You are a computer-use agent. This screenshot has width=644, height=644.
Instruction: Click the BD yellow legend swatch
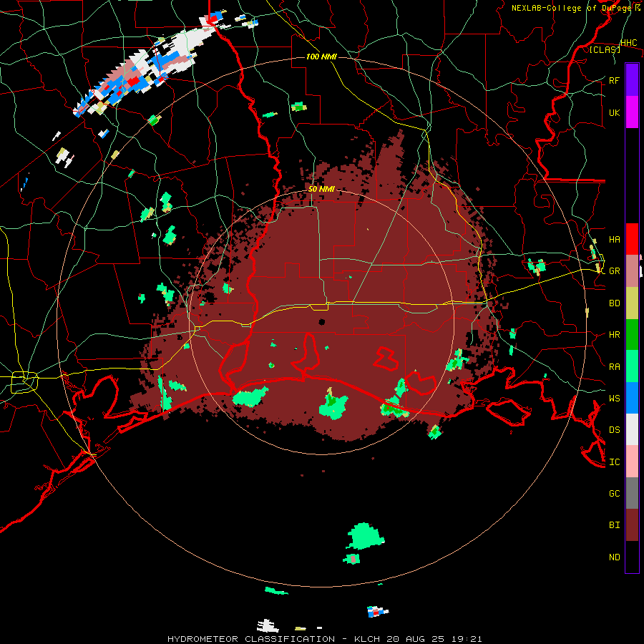click(632, 303)
